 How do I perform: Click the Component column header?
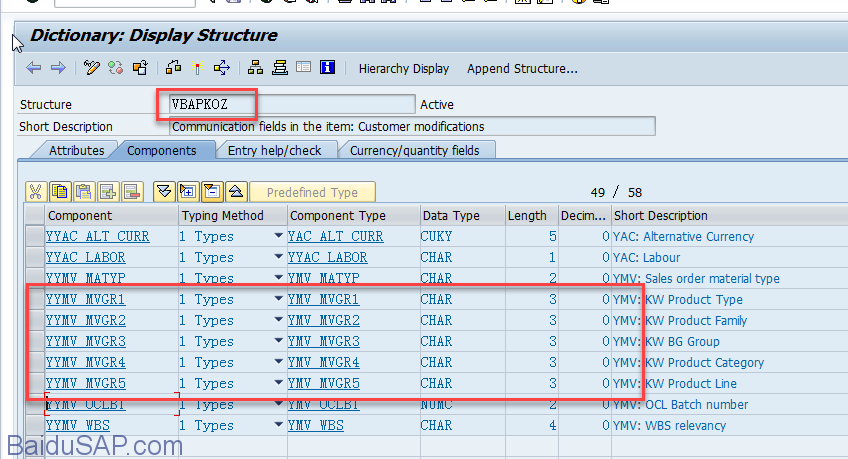(111, 215)
